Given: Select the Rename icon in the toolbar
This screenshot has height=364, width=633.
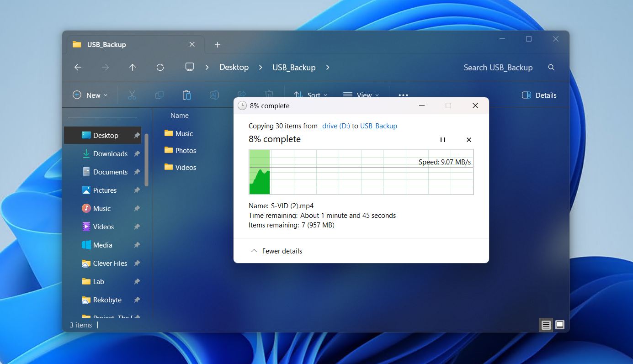Looking at the screenshot, I should (214, 95).
